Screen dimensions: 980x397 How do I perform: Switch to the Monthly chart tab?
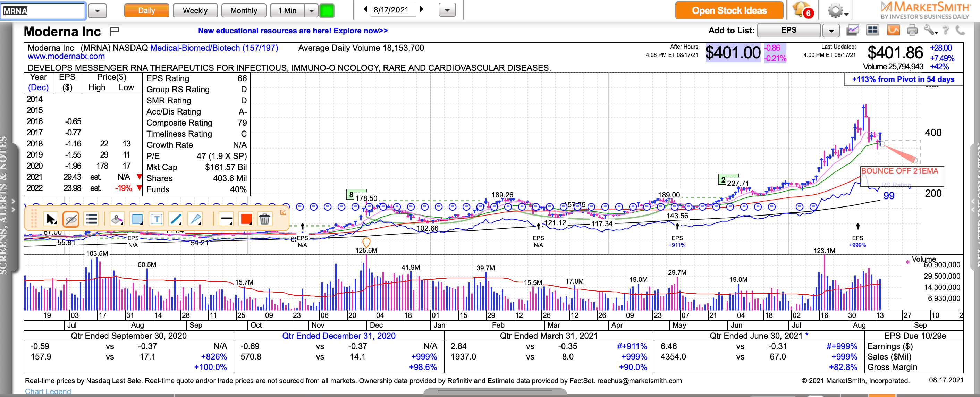[244, 11]
